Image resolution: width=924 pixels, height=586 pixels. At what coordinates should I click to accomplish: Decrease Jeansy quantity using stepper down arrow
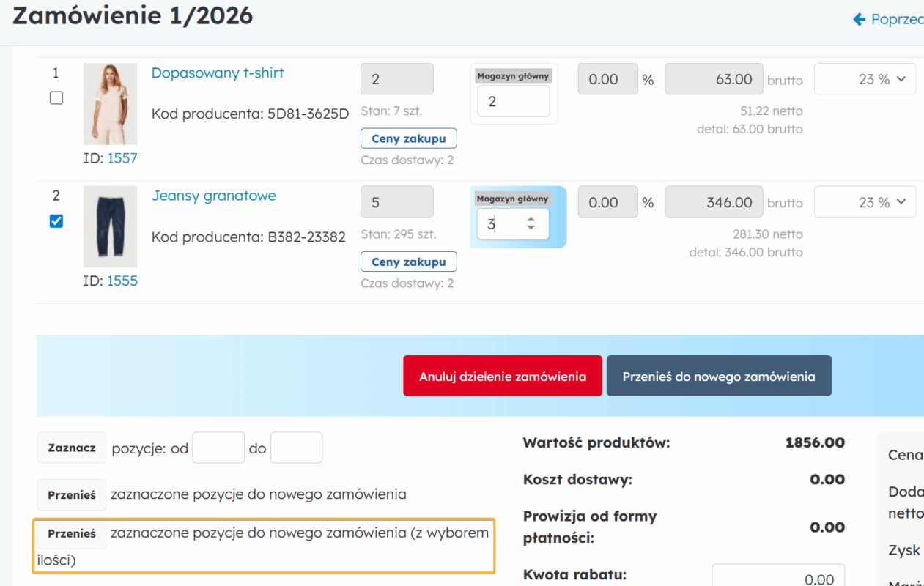[531, 229]
